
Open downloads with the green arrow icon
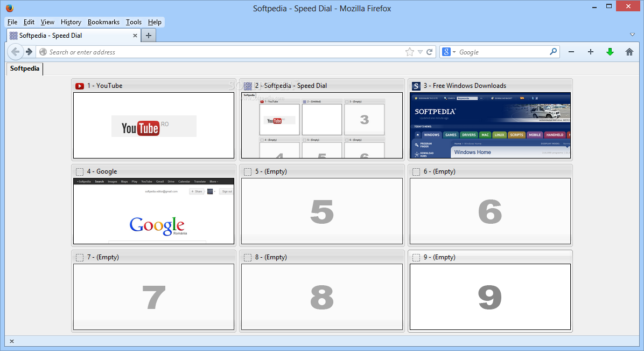point(610,52)
